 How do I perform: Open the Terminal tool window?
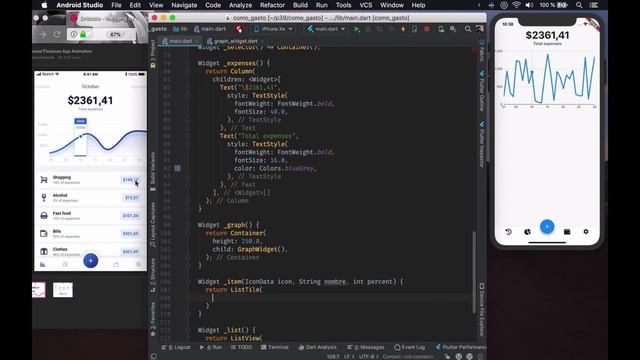click(275, 347)
